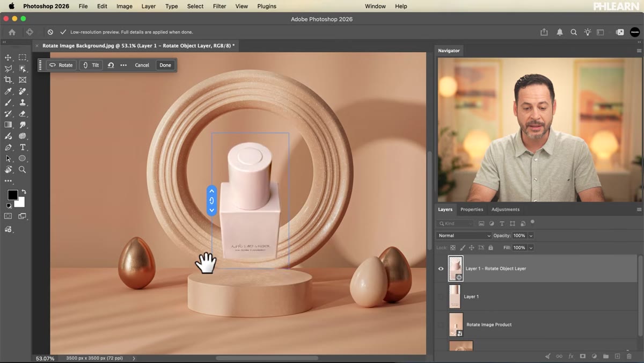Show the Rotate Image Product layer
Image resolution: width=644 pixels, height=363 pixels.
441,324
